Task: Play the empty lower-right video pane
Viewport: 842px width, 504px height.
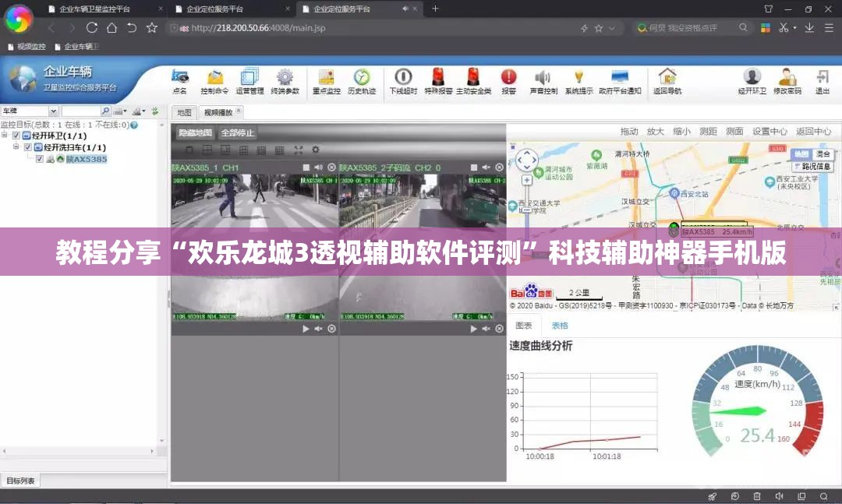Action: (x=474, y=329)
